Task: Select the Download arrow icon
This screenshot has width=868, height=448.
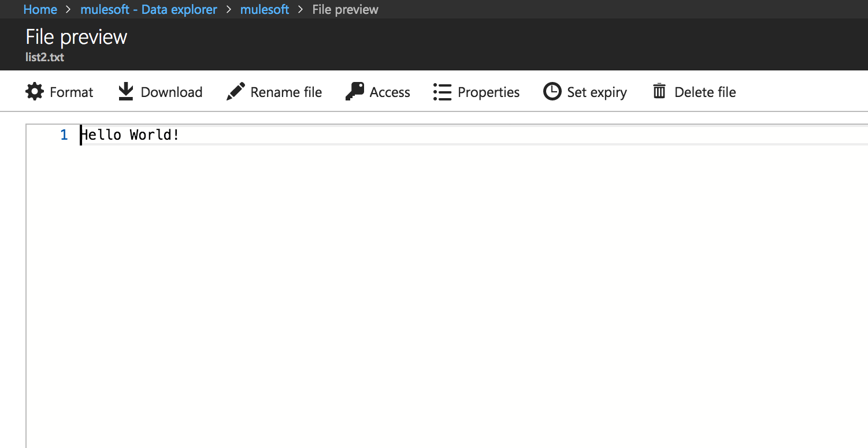Action: tap(125, 91)
